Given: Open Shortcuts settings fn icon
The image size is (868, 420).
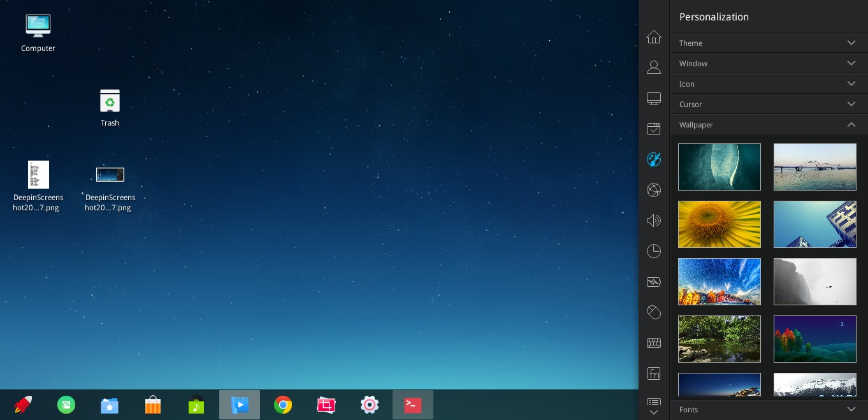Looking at the screenshot, I should [x=653, y=373].
